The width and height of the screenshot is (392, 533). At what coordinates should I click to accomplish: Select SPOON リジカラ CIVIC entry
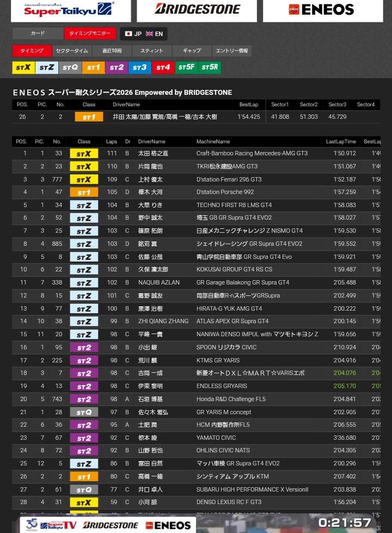(226, 347)
